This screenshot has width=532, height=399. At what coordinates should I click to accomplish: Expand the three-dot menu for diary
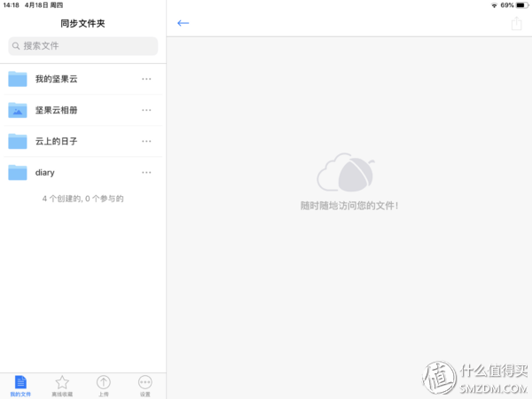[x=146, y=172]
